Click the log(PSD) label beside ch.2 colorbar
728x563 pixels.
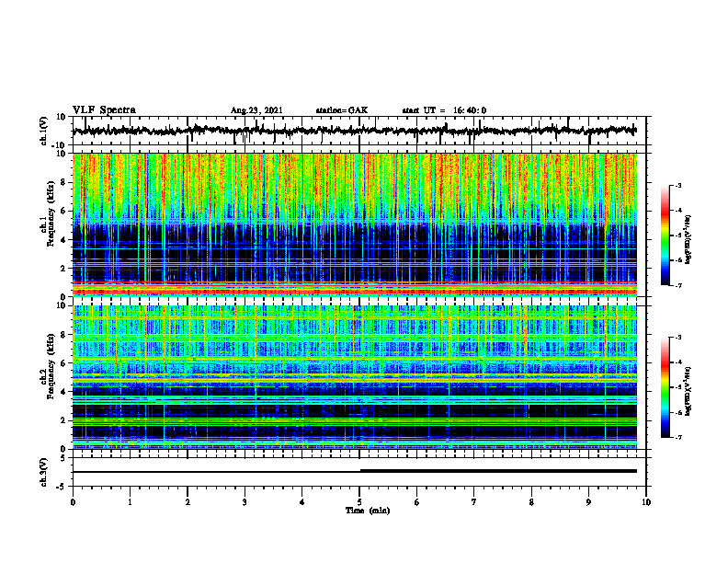pos(688,392)
